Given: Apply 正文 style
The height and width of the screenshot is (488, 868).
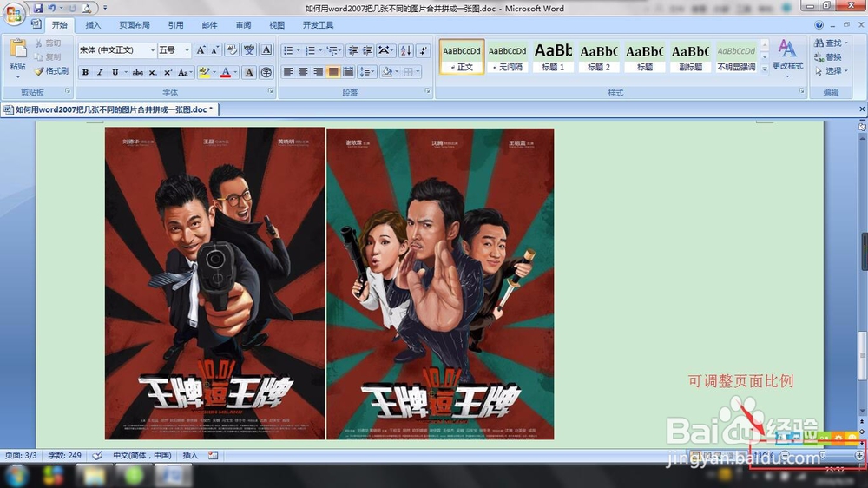Looking at the screenshot, I should pyautogui.click(x=462, y=56).
